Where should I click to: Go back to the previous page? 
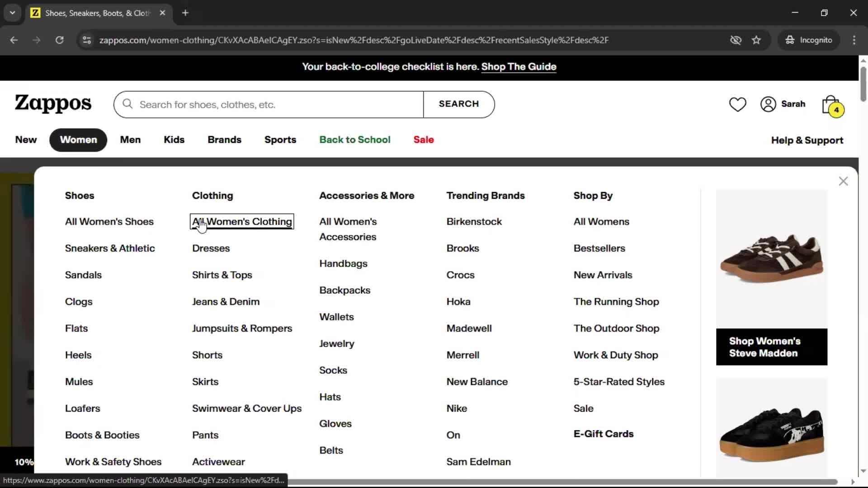coord(14,40)
